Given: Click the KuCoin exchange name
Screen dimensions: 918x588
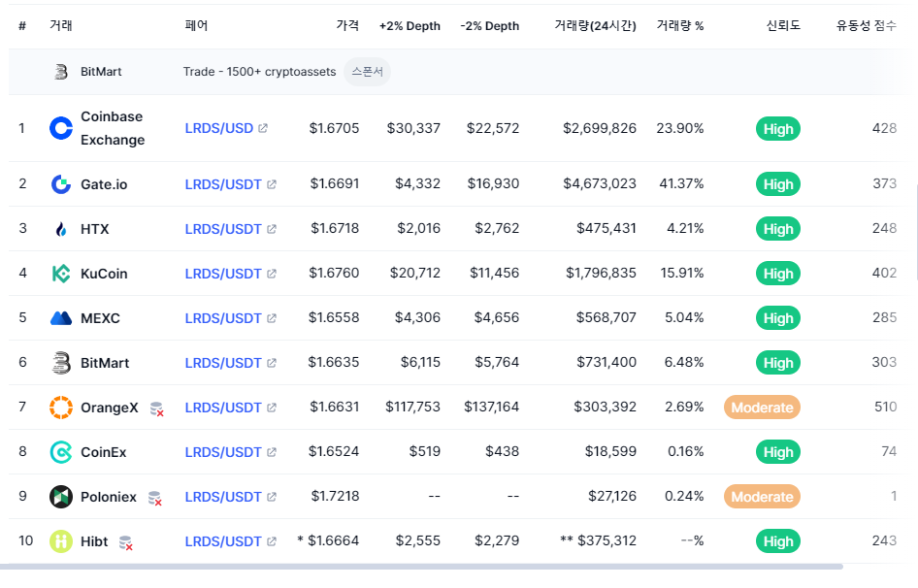Looking at the screenshot, I should click(x=104, y=274).
